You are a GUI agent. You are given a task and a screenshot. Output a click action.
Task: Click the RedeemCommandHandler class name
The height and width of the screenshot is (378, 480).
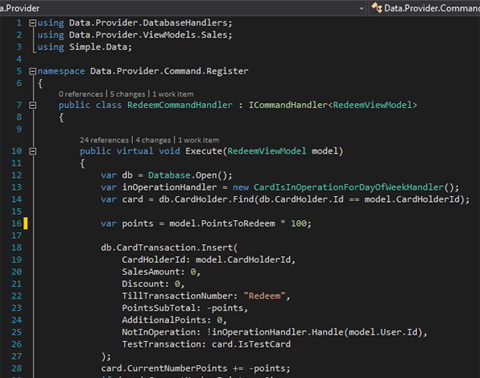point(180,105)
